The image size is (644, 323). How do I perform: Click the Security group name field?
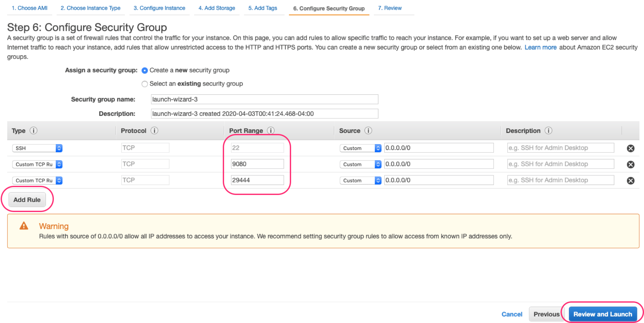coord(264,99)
